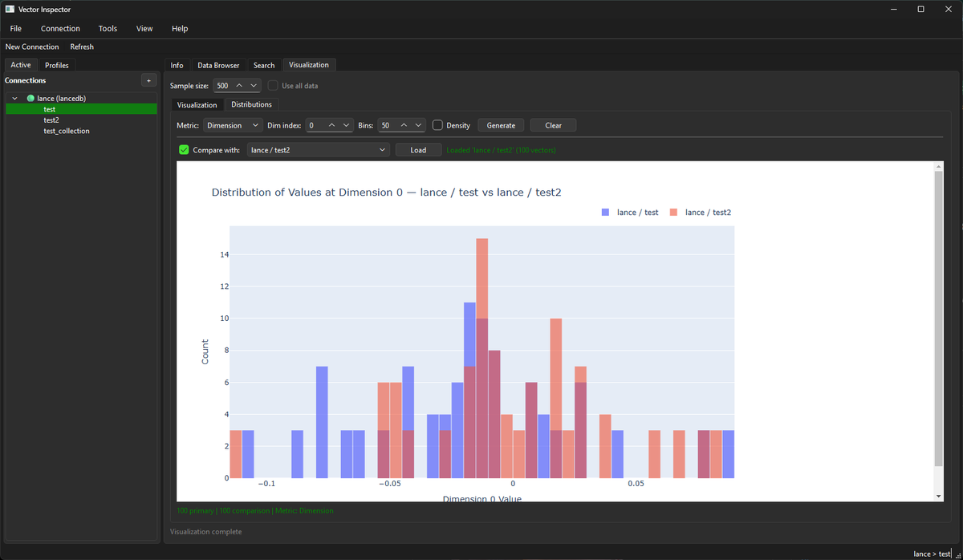
Task: Click the Sample size value field
Action: (x=223, y=85)
